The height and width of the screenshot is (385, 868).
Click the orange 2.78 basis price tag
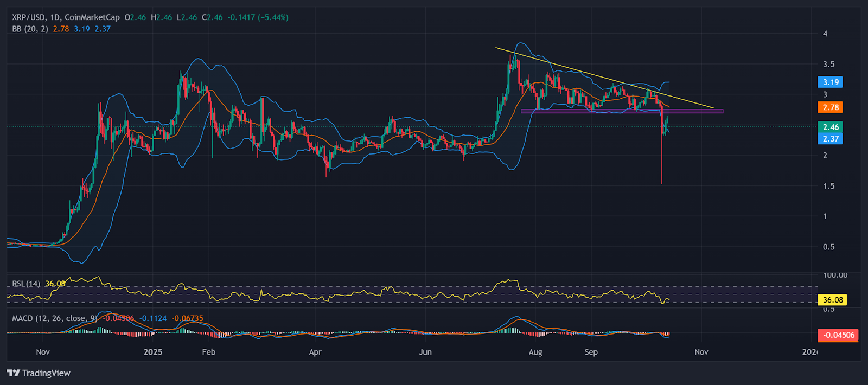[830, 107]
